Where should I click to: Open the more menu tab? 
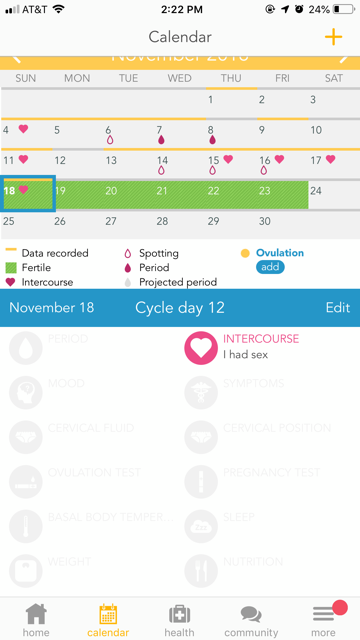coord(324,620)
